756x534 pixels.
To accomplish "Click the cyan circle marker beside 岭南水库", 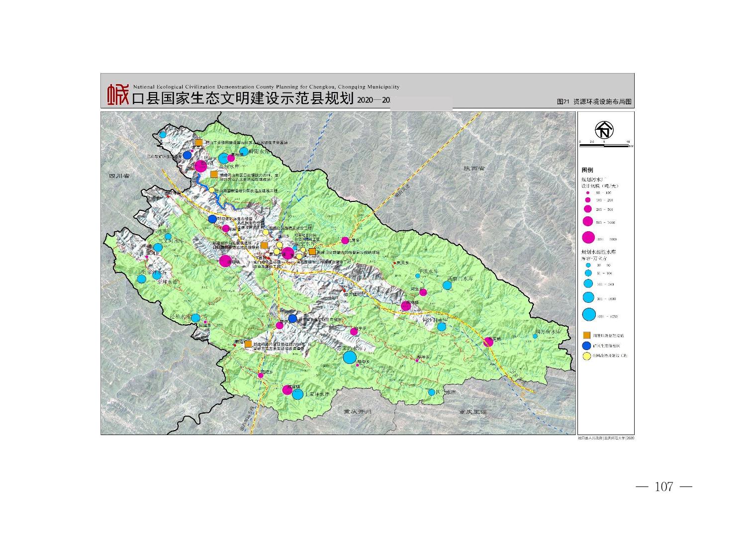I will pos(244,152).
